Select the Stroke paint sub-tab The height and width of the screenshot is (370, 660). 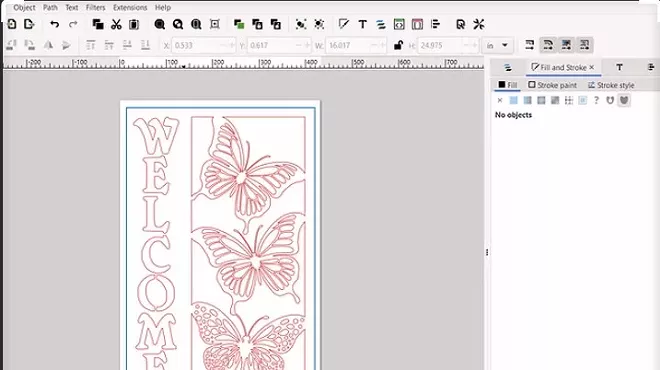(x=552, y=85)
